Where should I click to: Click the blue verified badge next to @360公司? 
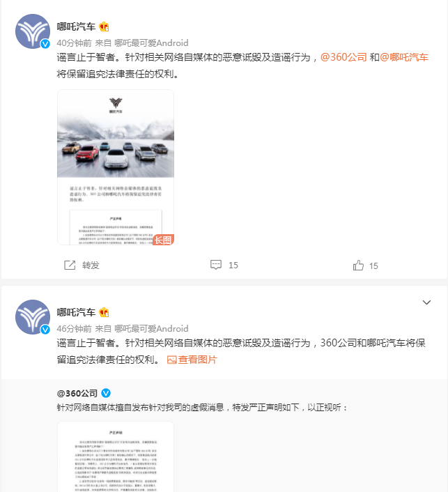[x=106, y=393]
